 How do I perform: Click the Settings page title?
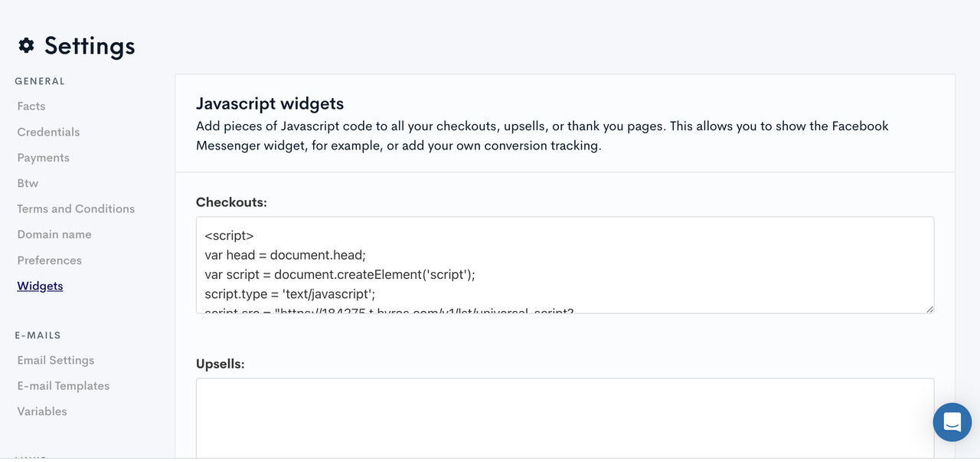[x=89, y=45]
